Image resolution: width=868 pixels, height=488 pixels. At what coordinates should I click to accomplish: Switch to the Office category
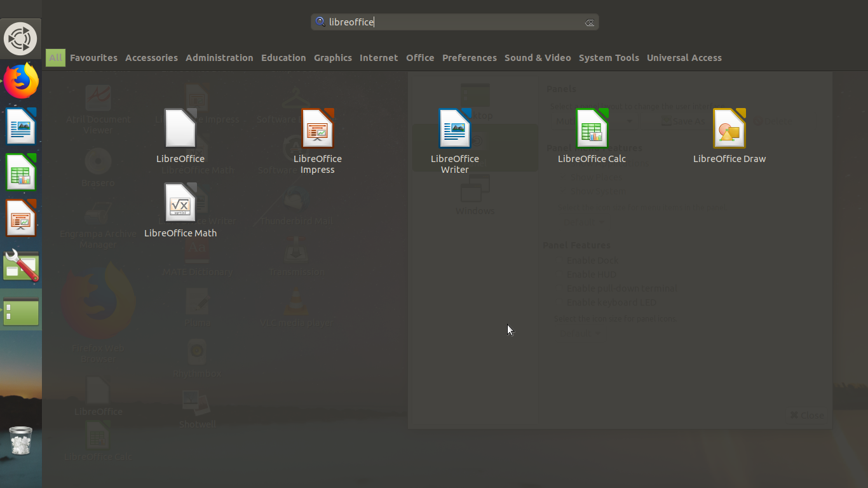point(420,58)
